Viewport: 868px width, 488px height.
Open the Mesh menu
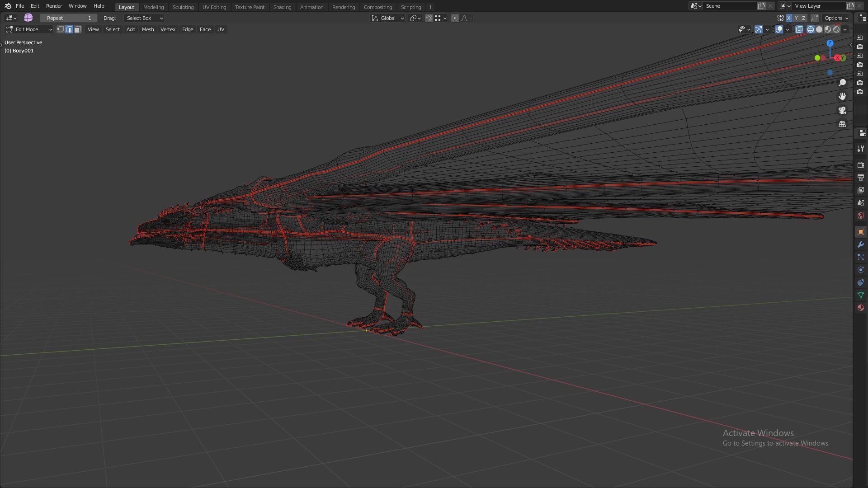(148, 29)
